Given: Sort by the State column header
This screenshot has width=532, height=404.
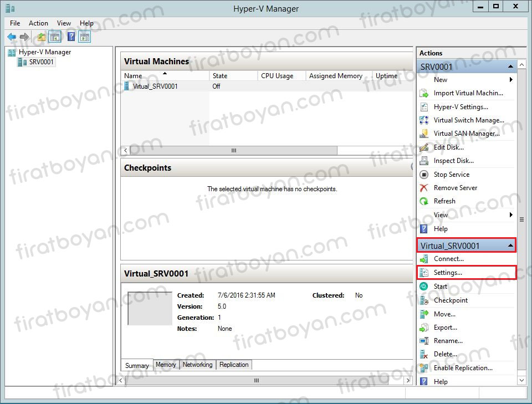Looking at the screenshot, I should pos(233,75).
